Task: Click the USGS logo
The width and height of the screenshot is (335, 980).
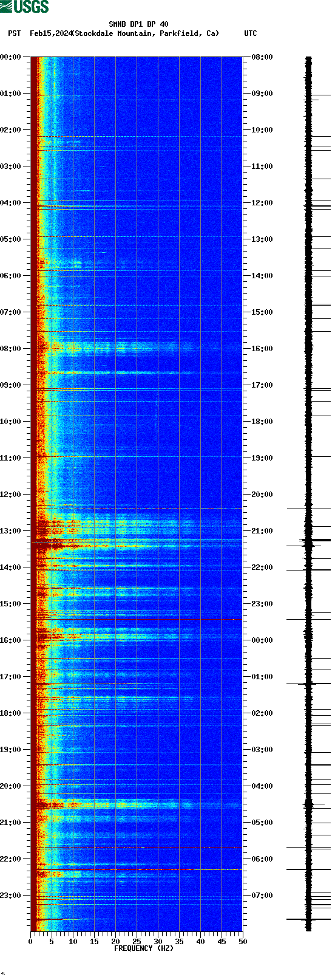Action: [x=24, y=7]
